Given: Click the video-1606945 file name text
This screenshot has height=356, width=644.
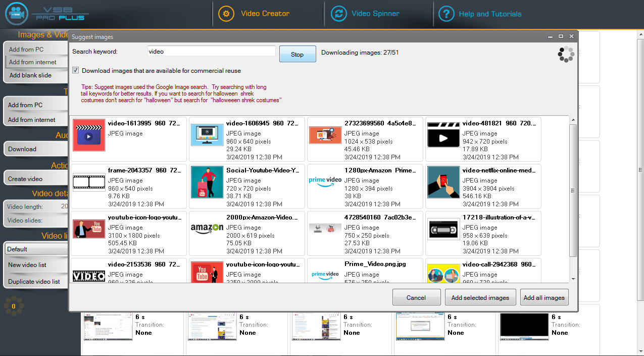Looking at the screenshot, I should coord(262,123).
